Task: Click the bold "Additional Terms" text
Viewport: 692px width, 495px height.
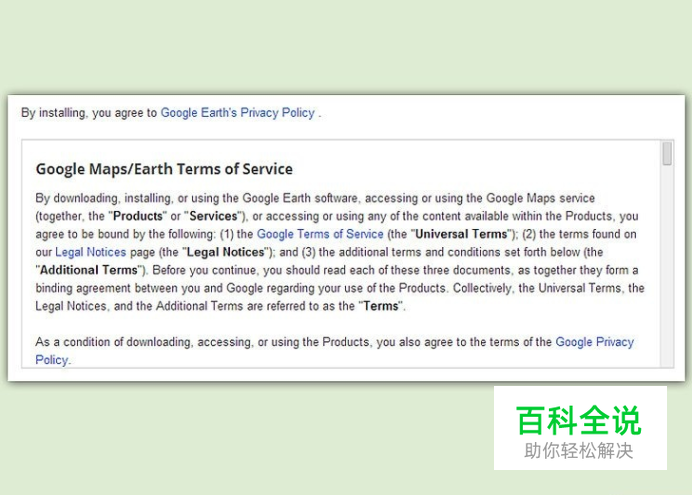Action: pyautogui.click(x=89, y=270)
